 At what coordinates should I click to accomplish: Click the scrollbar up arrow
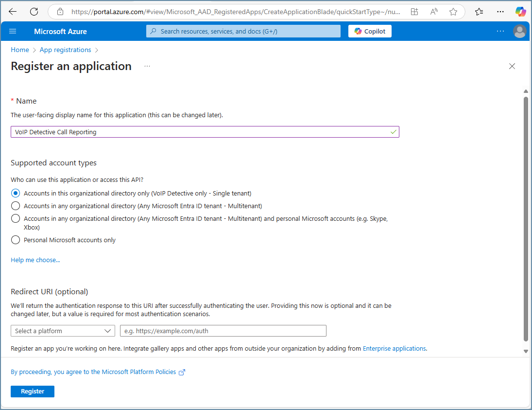pyautogui.click(x=526, y=91)
